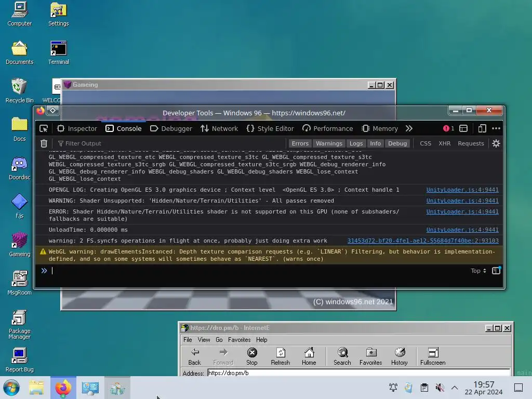This screenshot has width=532, height=399.
Task: Launch the Doordisc desktop app
Action: tap(19, 168)
